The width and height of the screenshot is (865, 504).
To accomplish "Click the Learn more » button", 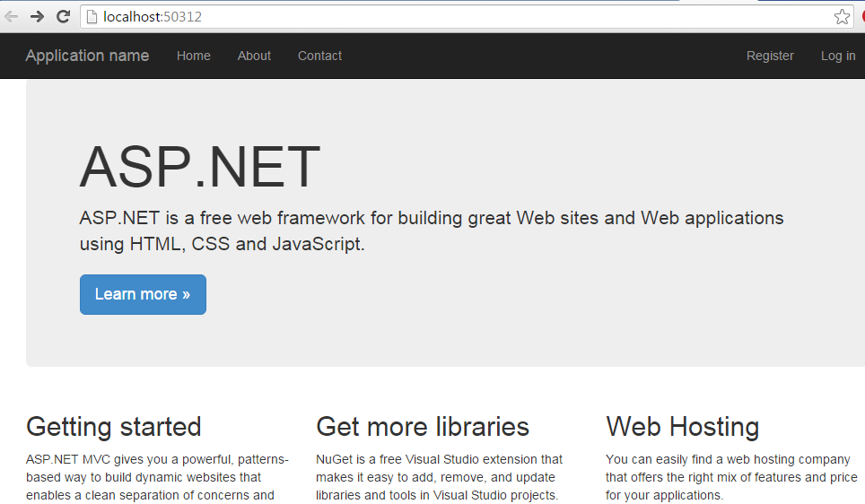I will [x=143, y=294].
